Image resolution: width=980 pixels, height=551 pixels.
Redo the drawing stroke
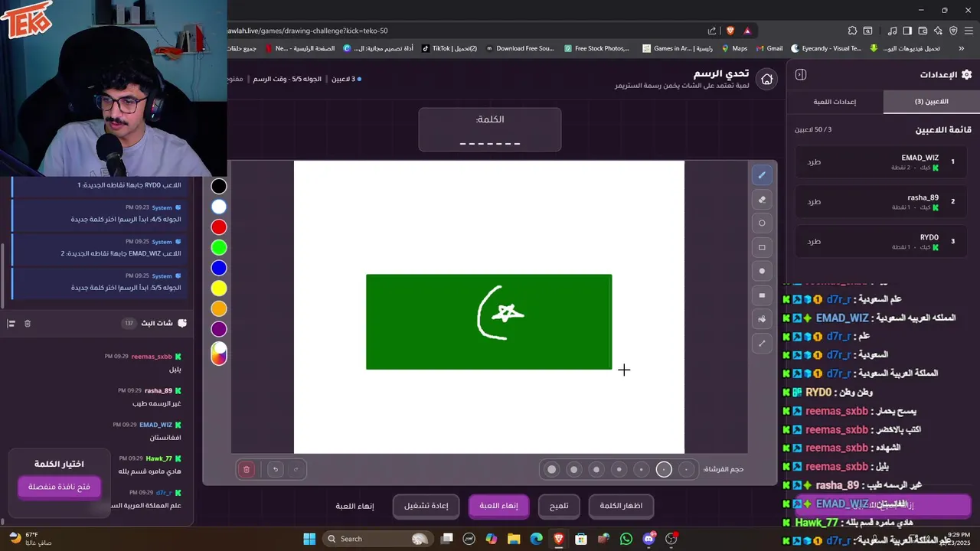tap(296, 469)
